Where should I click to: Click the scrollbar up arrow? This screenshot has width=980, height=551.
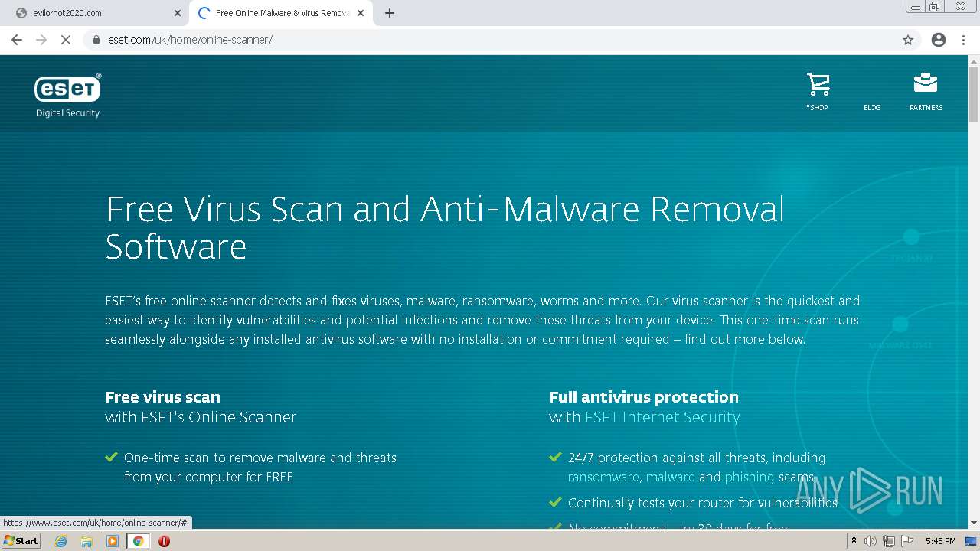click(974, 60)
